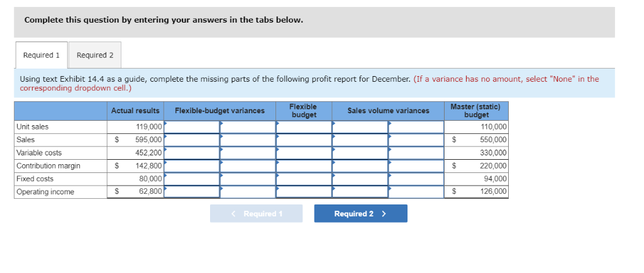Open Unit sales flexible-budget variance type dropdown
The height and width of the screenshot is (273, 644).
[x=248, y=127]
